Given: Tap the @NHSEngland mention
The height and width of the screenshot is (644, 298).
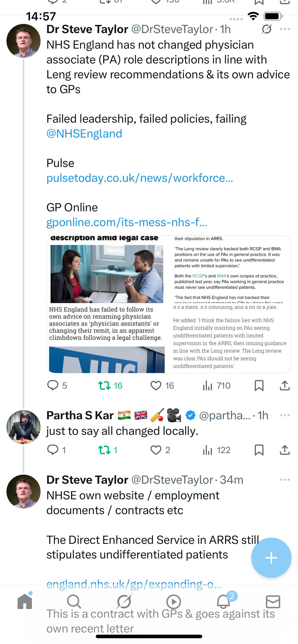Looking at the screenshot, I should [84, 133].
